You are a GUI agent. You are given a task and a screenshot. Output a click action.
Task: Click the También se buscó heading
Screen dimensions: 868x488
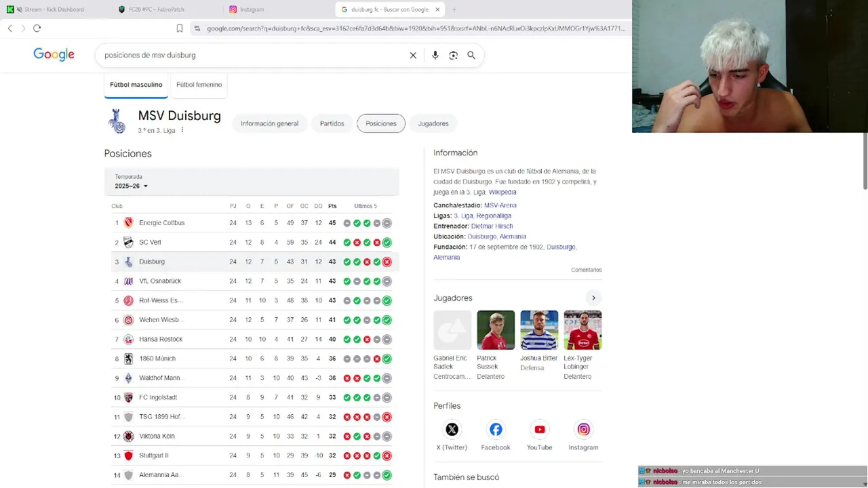(467, 477)
